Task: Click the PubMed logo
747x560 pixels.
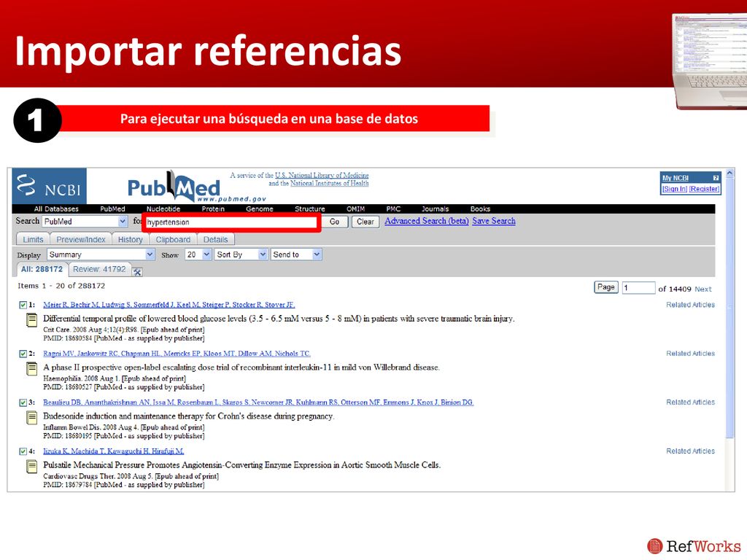Action: pos(174,187)
